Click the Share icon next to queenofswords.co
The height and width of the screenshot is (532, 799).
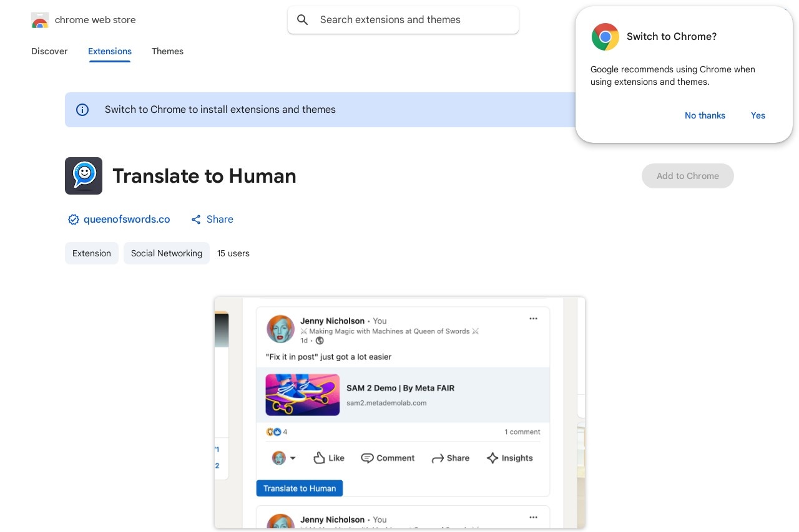[x=196, y=220]
